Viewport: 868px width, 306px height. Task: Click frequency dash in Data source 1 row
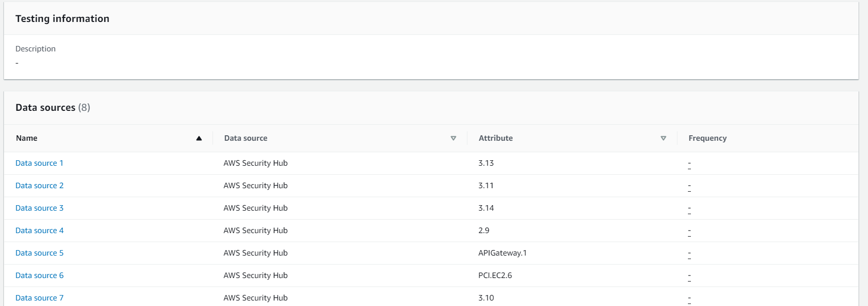pos(689,164)
